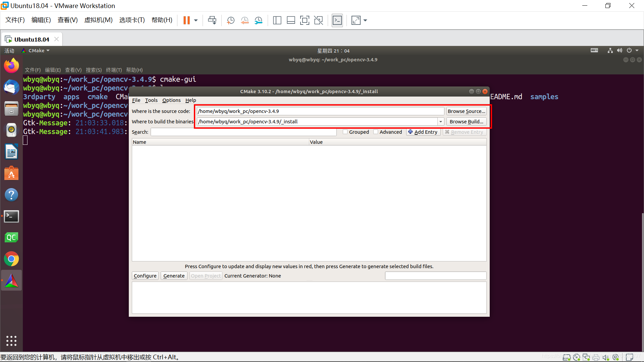Open LibreOffice Writer from the dock

tap(11, 152)
